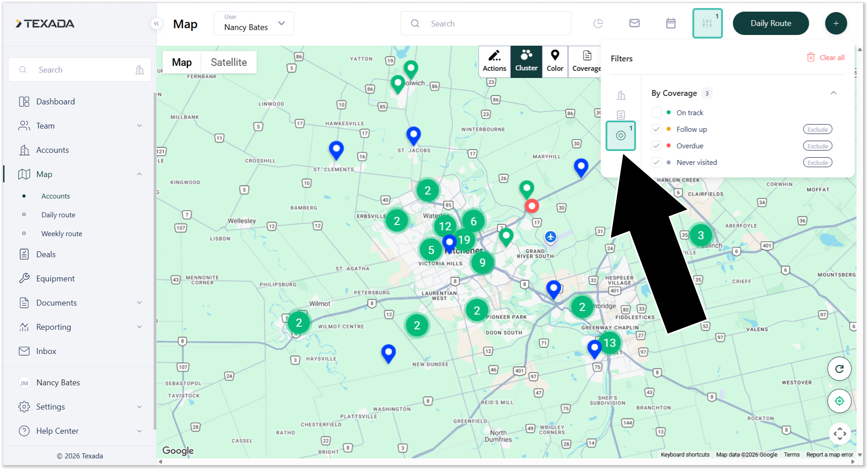Switch to Map view tab
Screen dimensions: 868x470
(x=182, y=62)
